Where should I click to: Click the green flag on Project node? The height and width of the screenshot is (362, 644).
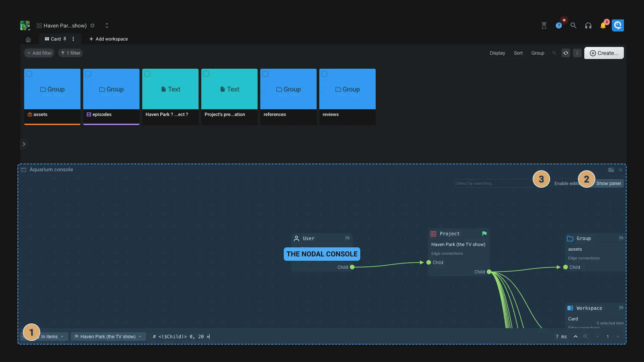(484, 234)
